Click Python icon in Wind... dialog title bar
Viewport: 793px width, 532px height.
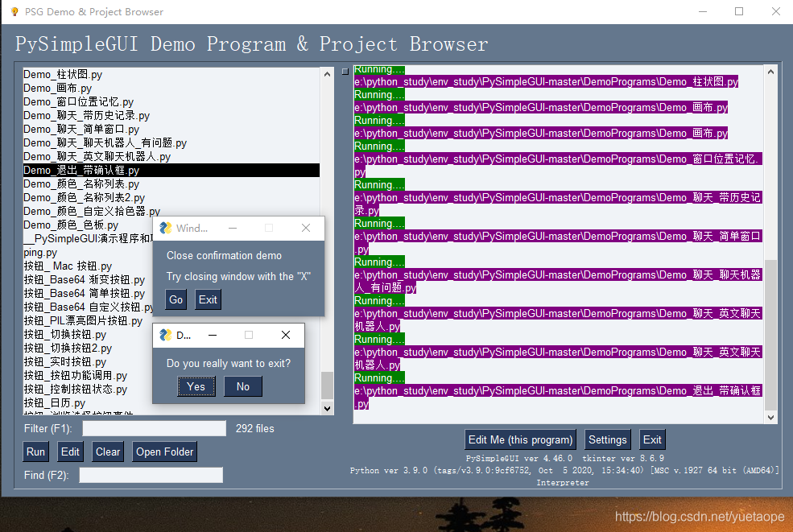pos(165,228)
